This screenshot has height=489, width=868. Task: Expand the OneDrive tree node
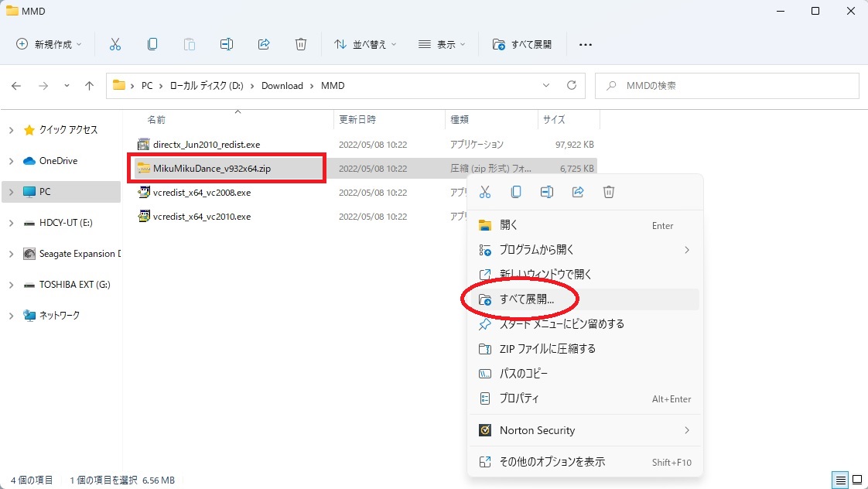coord(11,161)
